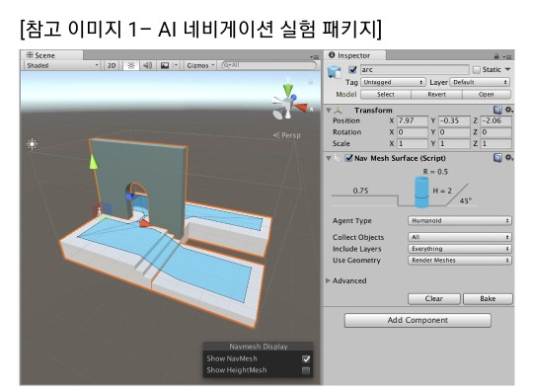The height and width of the screenshot is (392, 533).
Task: Click the Model Select button
Action: pyautogui.click(x=386, y=94)
